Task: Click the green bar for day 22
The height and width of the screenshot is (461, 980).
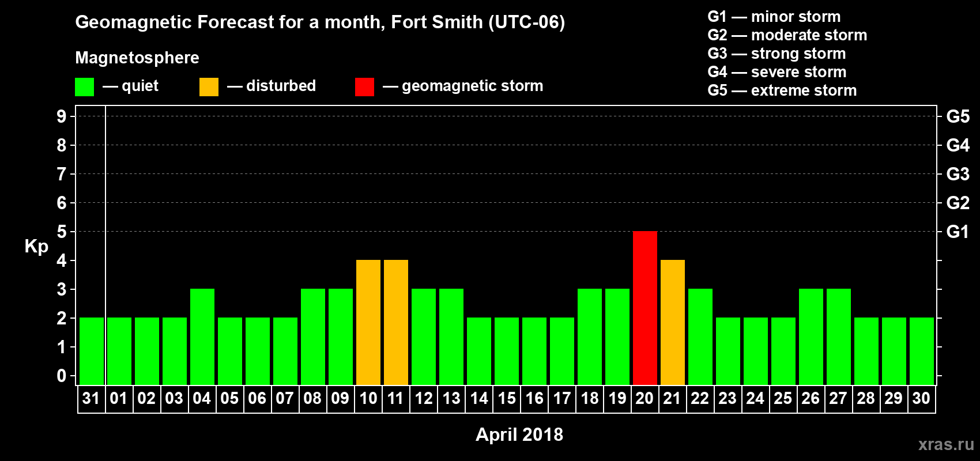Action: 700,337
